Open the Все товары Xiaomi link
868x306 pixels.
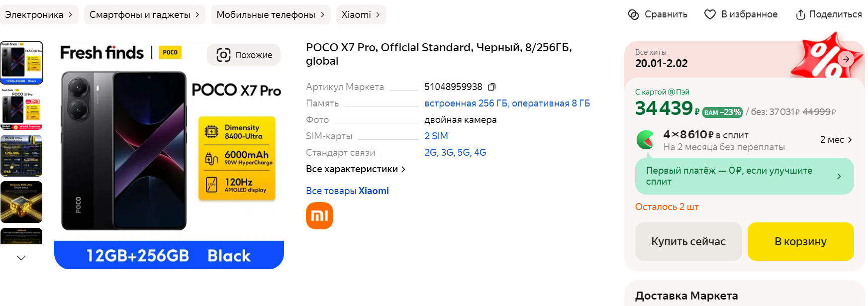[347, 191]
